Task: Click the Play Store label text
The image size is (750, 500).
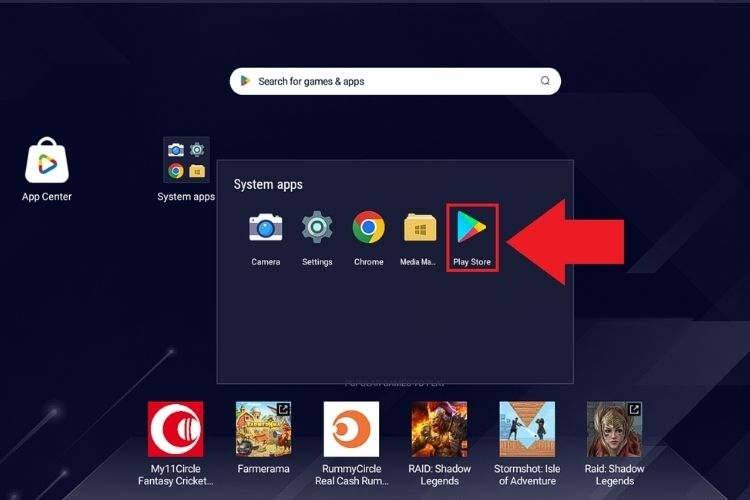Action: [472, 262]
